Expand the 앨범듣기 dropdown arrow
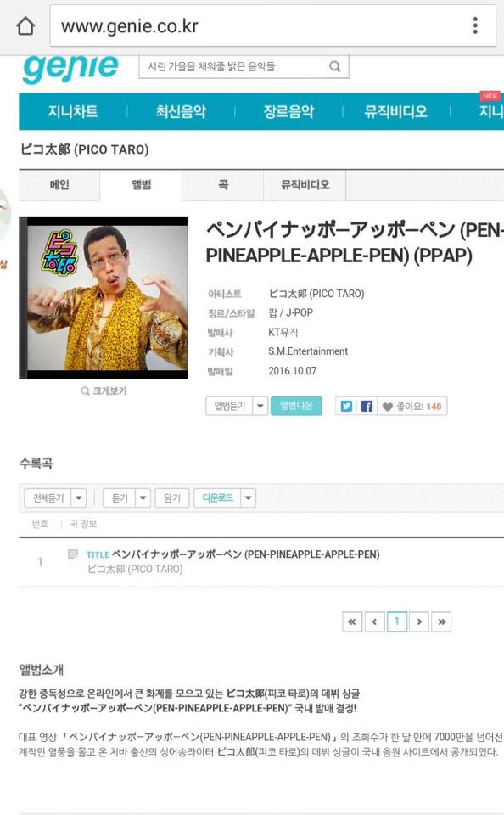This screenshot has width=504, height=815. point(260,406)
